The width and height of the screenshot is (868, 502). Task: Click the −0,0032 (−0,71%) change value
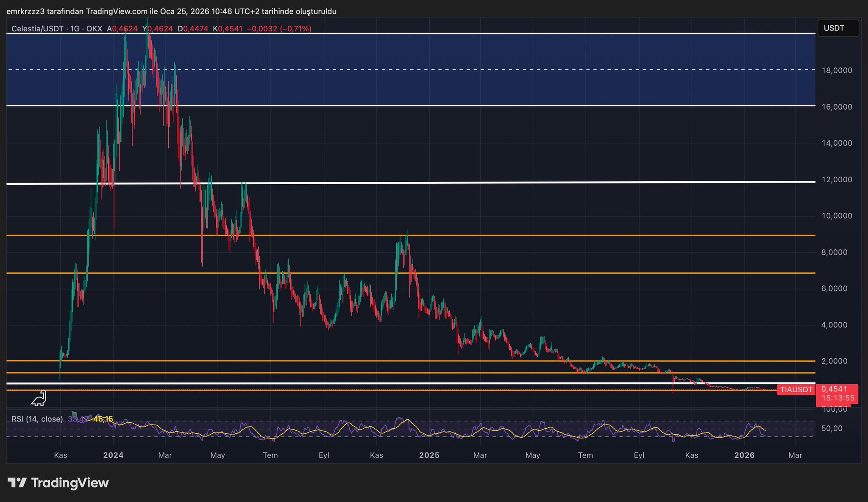tap(279, 29)
